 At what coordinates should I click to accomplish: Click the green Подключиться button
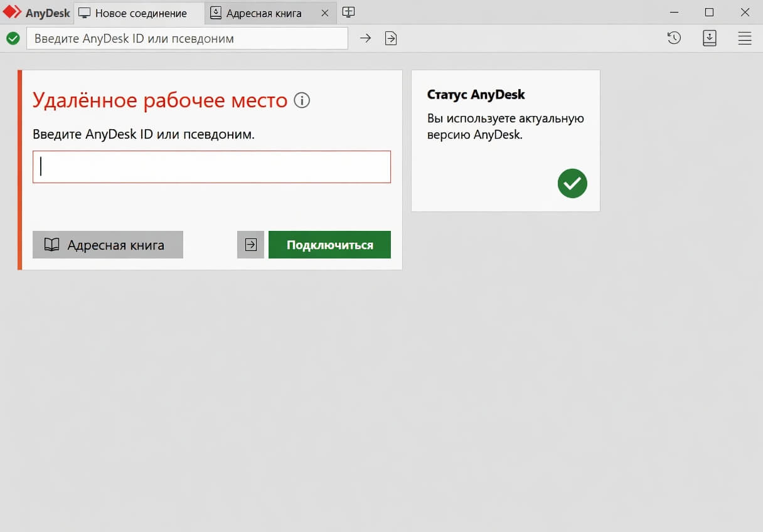[x=329, y=245]
